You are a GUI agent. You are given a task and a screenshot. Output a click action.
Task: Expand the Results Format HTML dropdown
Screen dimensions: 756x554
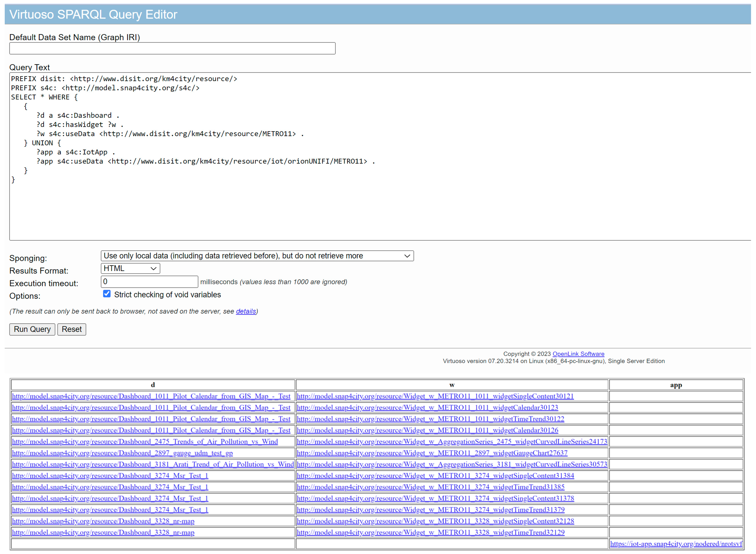pyautogui.click(x=130, y=268)
